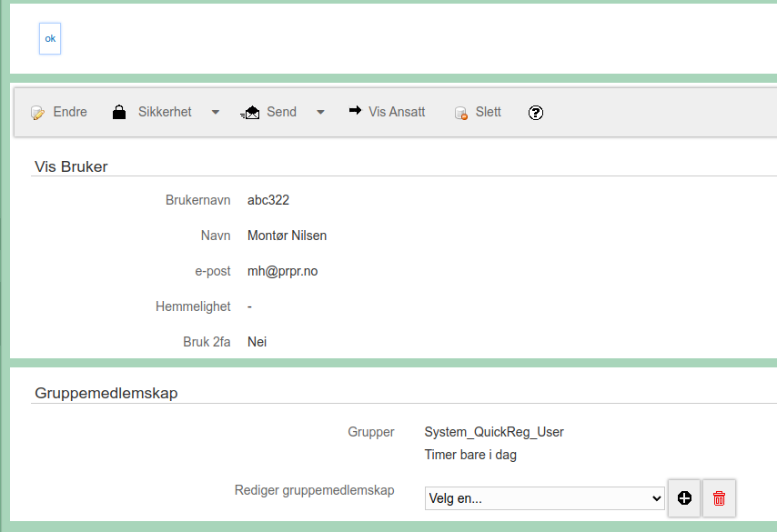Click the Send envelope icon
Viewport: 777px width, 532px height.
point(250,113)
